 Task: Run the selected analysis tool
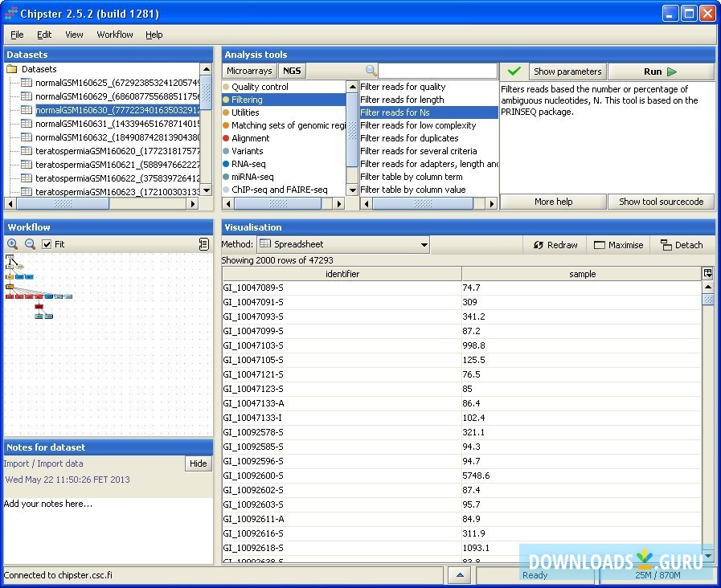[x=660, y=71]
